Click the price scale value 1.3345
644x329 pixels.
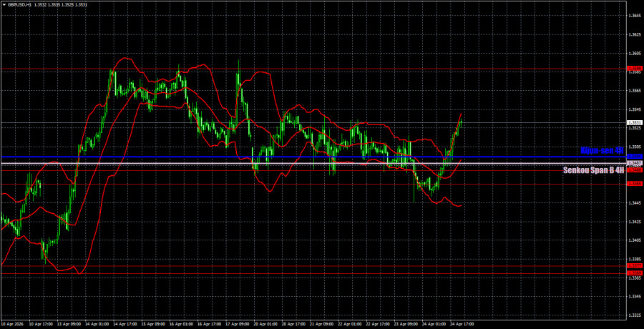(x=633, y=297)
